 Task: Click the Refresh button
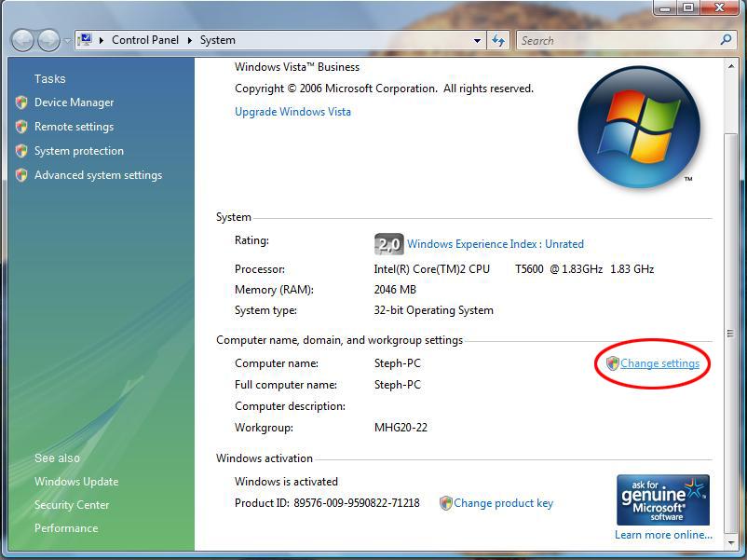pyautogui.click(x=498, y=40)
